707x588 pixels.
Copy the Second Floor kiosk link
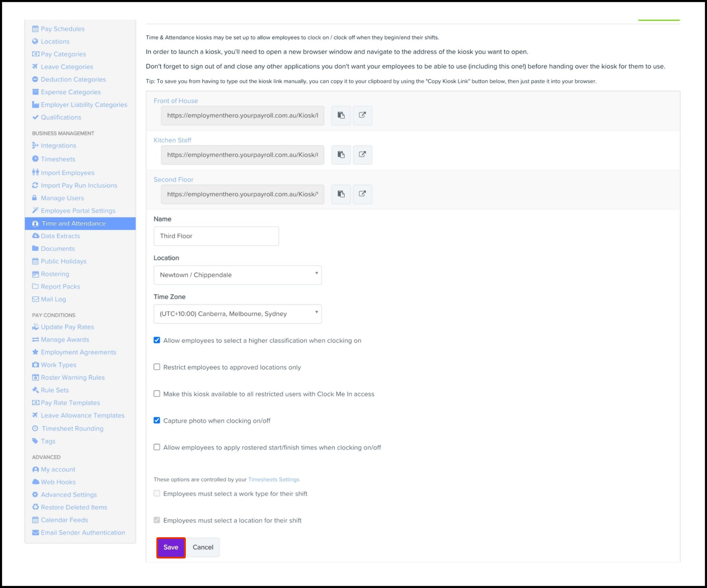(341, 194)
